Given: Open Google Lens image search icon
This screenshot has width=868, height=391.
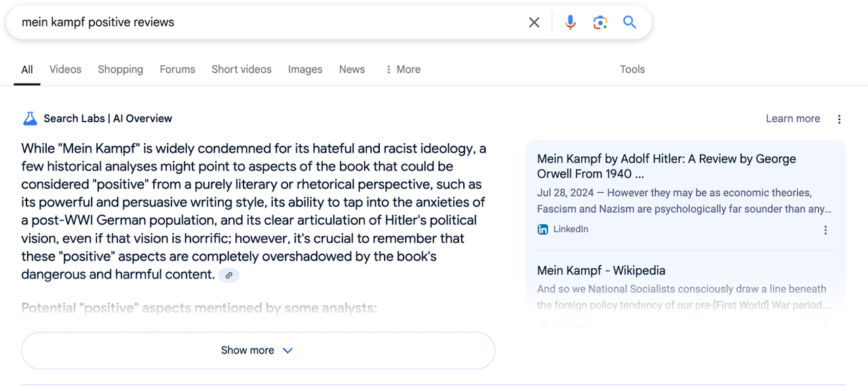Looking at the screenshot, I should click(600, 22).
